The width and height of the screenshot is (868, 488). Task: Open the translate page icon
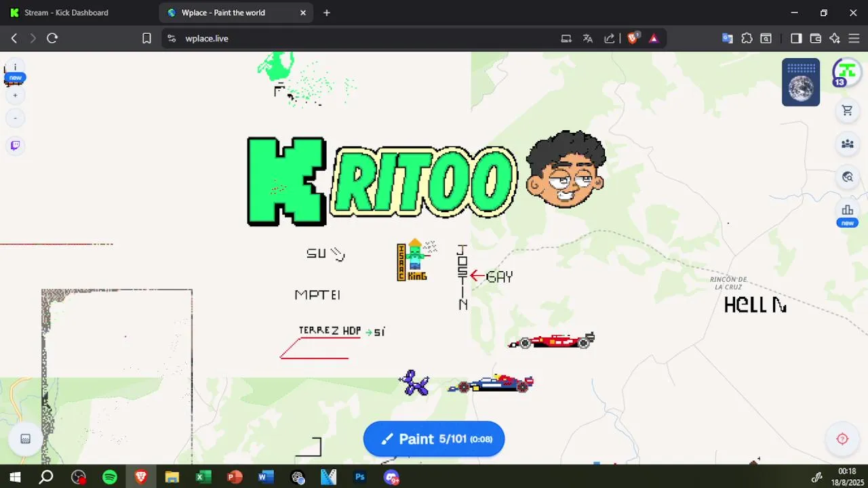coord(588,39)
